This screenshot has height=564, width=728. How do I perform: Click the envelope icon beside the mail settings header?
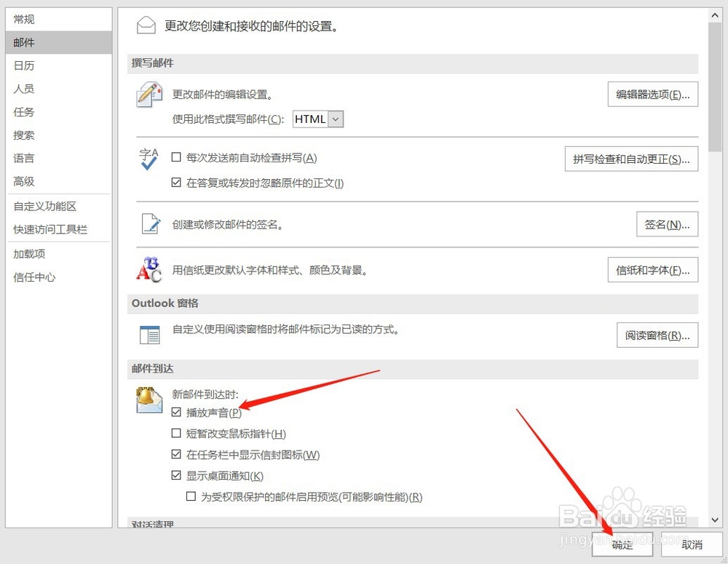[146, 25]
